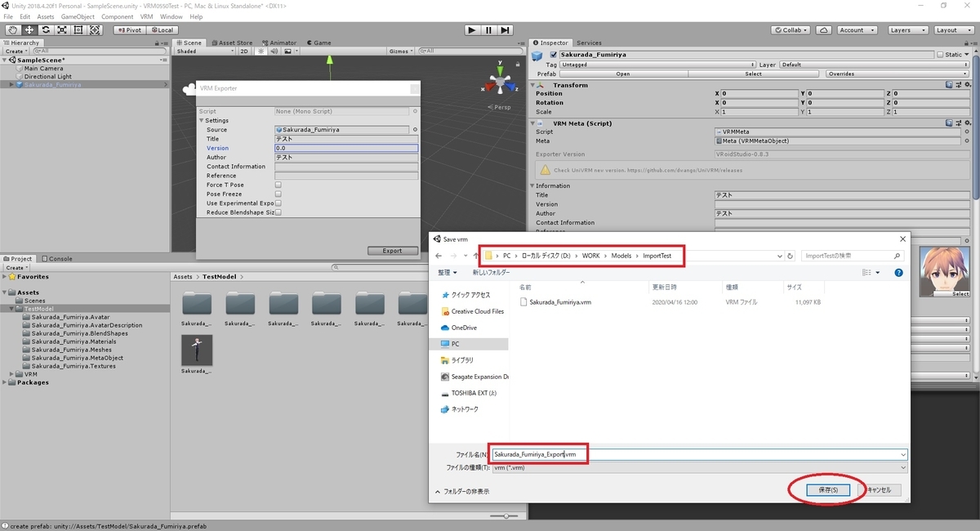This screenshot has height=531, width=980.
Task: Pause the game with the Pause button
Action: pos(488,30)
